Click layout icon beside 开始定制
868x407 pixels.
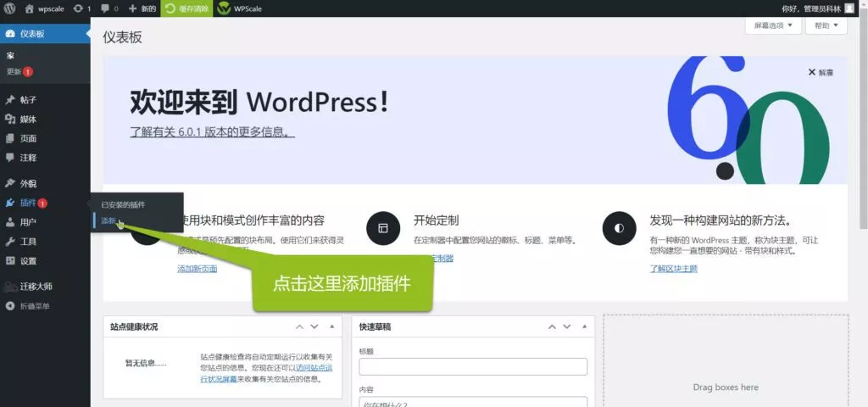pos(383,228)
